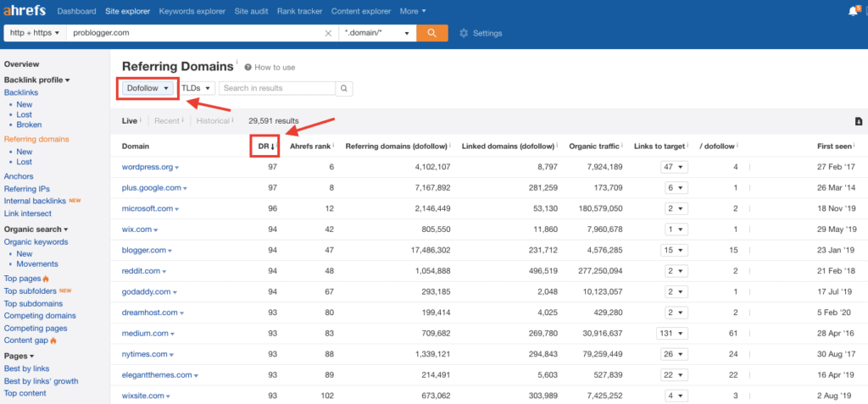The image size is (868, 404).
Task: Open Competing domains in the sidebar
Action: [x=40, y=316]
